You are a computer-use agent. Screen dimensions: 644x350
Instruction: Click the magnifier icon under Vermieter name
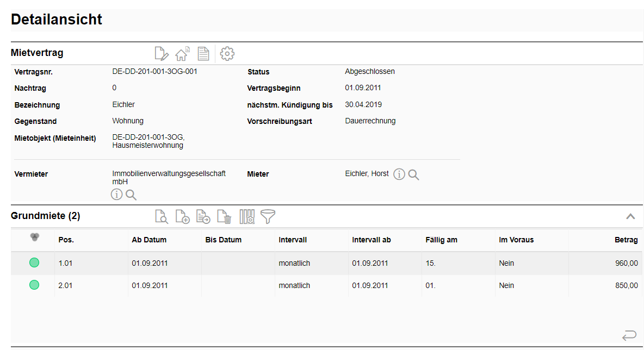tap(131, 195)
